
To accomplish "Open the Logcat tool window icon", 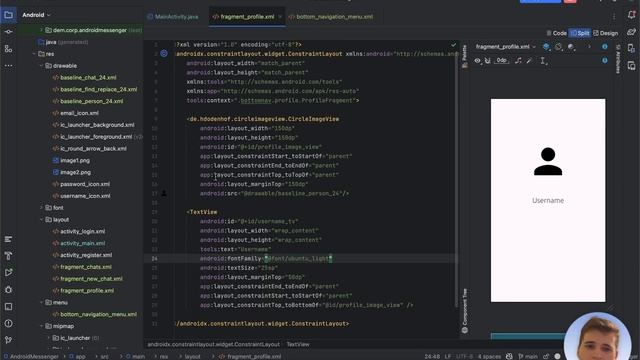I will pos(8,239).
